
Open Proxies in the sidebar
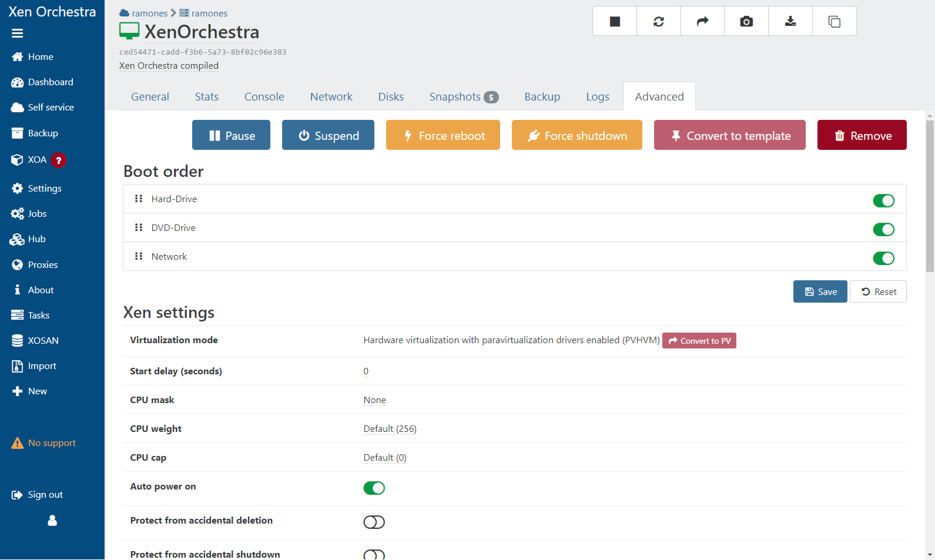coord(35,265)
